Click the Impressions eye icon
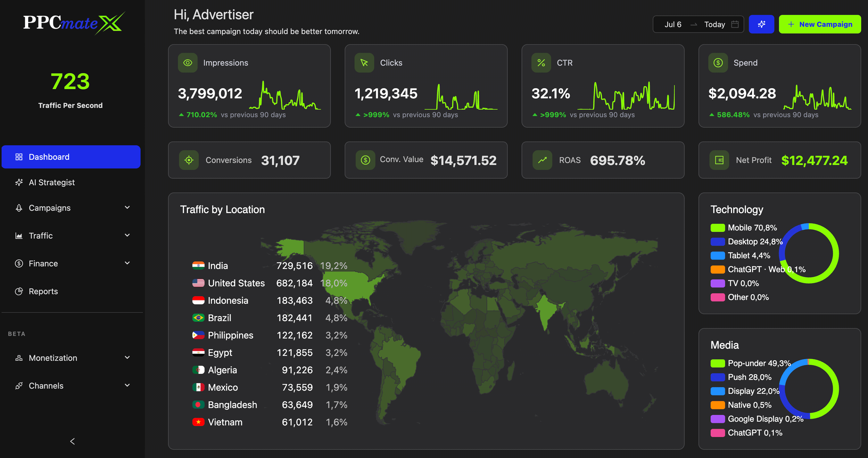 (188, 63)
